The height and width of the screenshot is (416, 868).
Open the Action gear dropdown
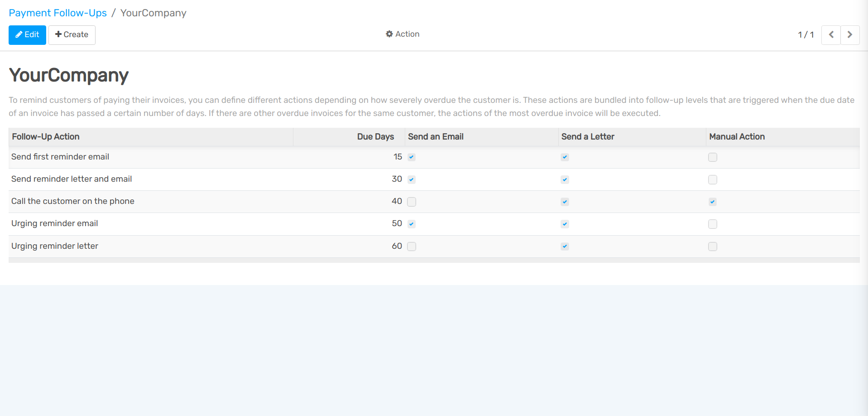(x=403, y=34)
